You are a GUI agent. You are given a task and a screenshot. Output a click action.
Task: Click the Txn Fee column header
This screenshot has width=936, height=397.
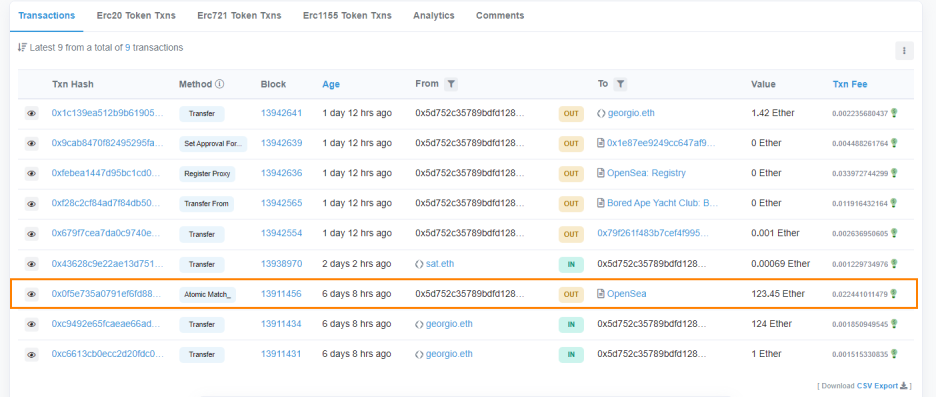(x=850, y=84)
